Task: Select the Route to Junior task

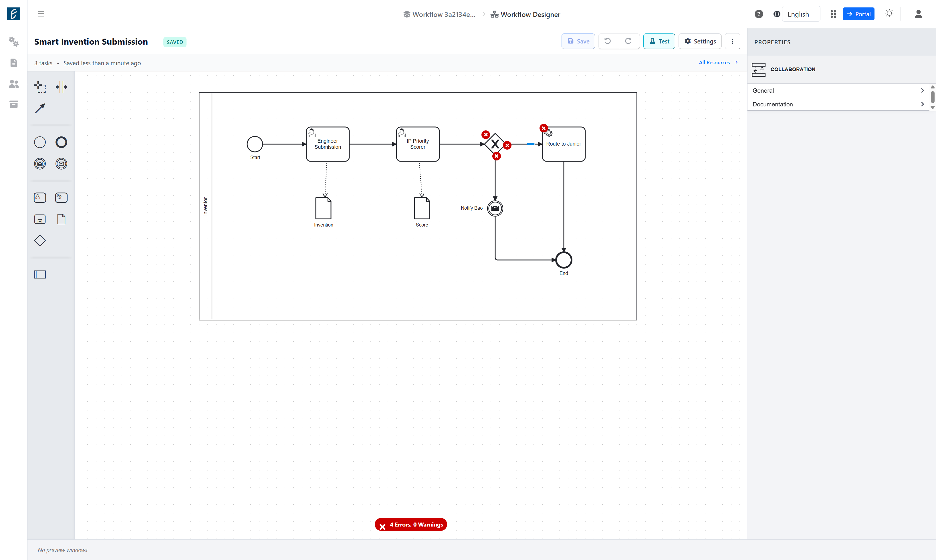Action: (x=564, y=144)
